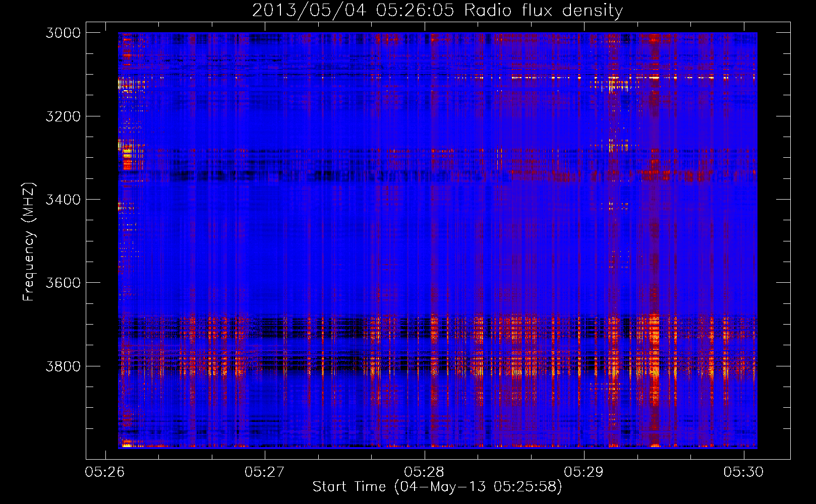Image resolution: width=816 pixels, height=504 pixels.
Task: Click the 05:28 time tick label
Action: point(425,472)
